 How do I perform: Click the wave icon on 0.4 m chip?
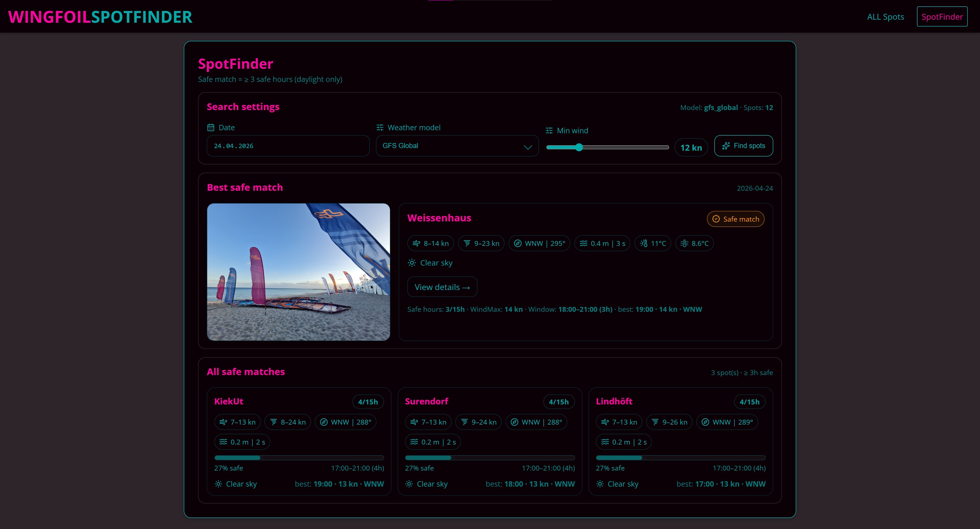[583, 243]
